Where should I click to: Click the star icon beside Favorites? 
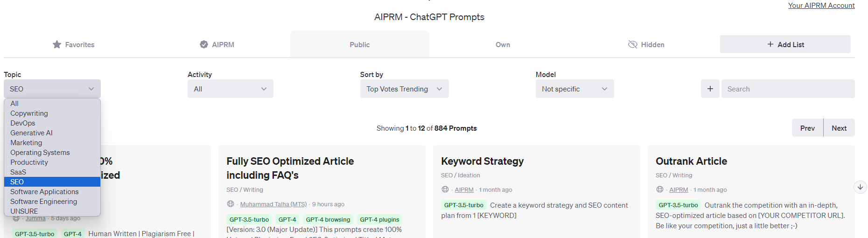point(57,44)
